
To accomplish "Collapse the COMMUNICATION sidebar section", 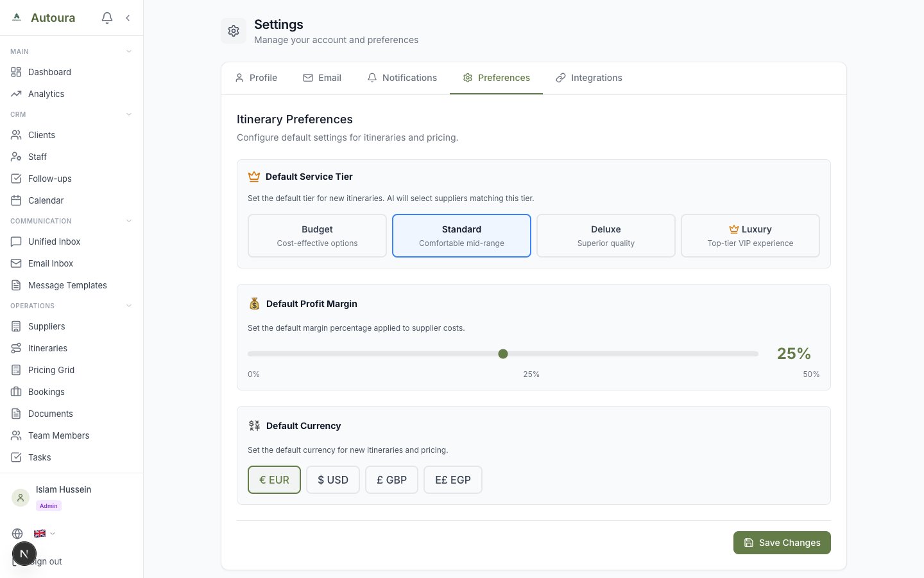I will click(x=129, y=221).
